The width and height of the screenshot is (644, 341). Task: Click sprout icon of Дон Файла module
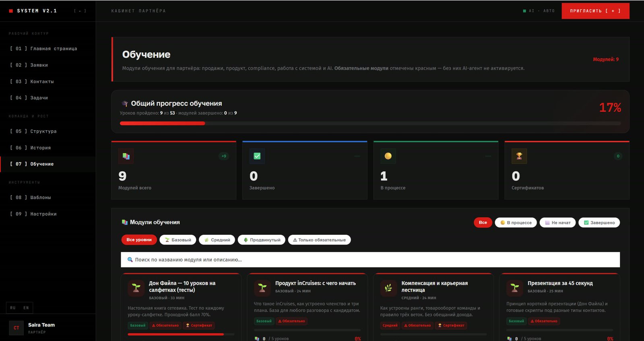136,288
